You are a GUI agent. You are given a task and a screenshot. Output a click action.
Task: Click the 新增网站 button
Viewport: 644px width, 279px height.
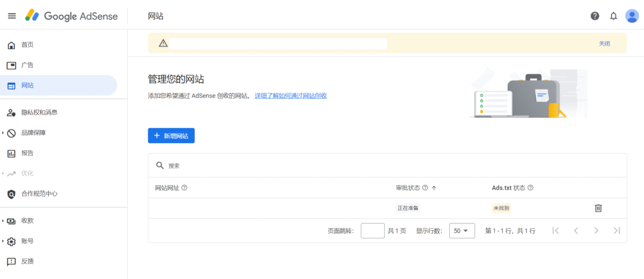171,136
